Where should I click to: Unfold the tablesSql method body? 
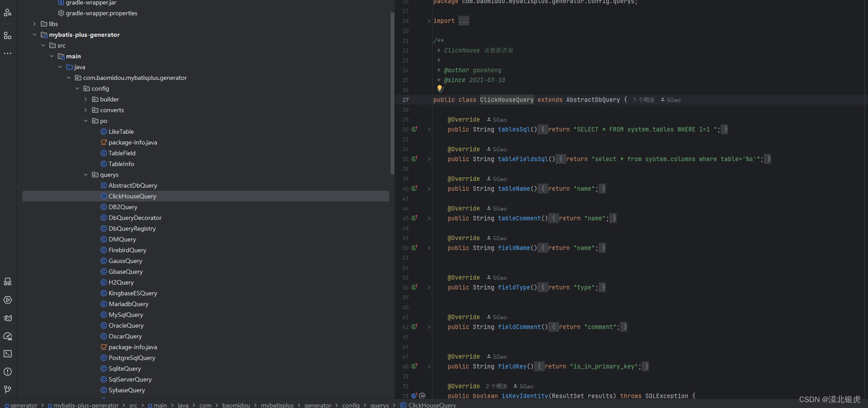pos(429,129)
